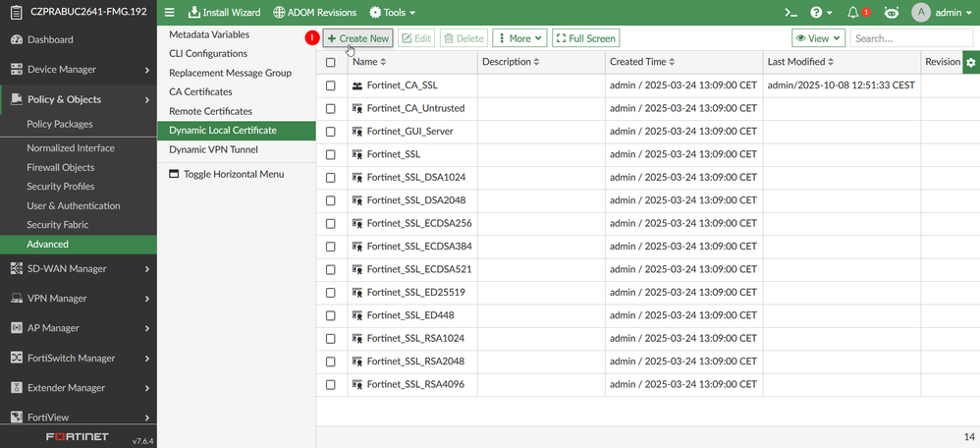Click the Extender Manager sidebar icon

[17, 388]
